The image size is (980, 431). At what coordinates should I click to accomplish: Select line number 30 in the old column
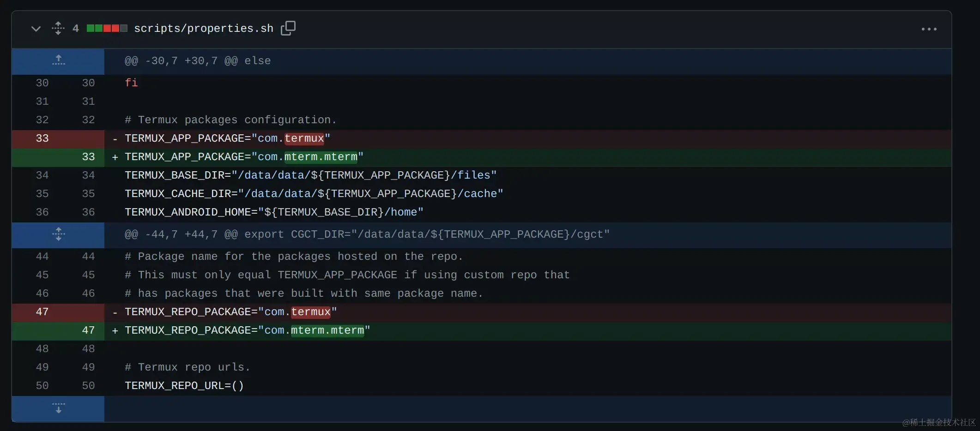tap(42, 83)
